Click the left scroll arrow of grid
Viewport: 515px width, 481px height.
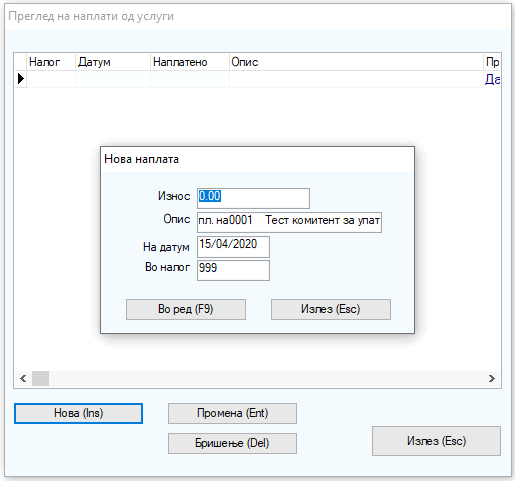[23, 379]
